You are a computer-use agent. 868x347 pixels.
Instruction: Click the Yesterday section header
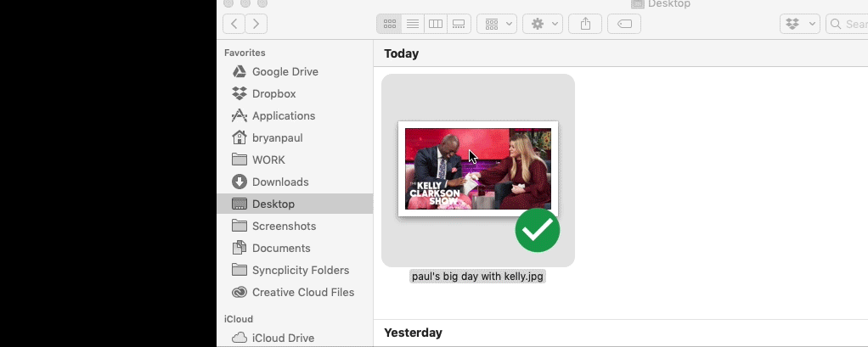click(x=413, y=333)
